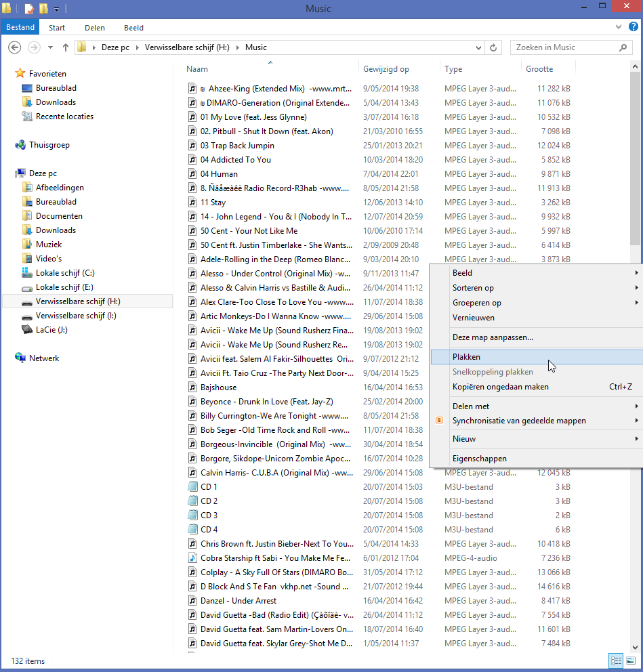Expand the address bar history dropdown

click(x=479, y=47)
